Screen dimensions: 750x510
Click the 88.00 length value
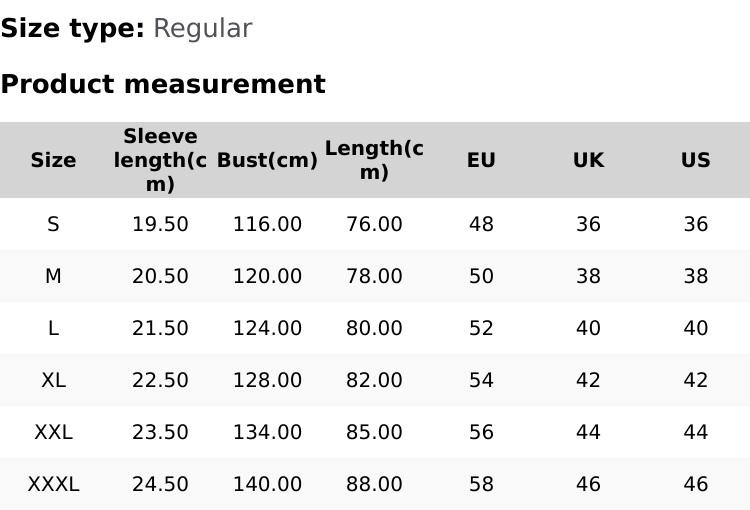(374, 484)
